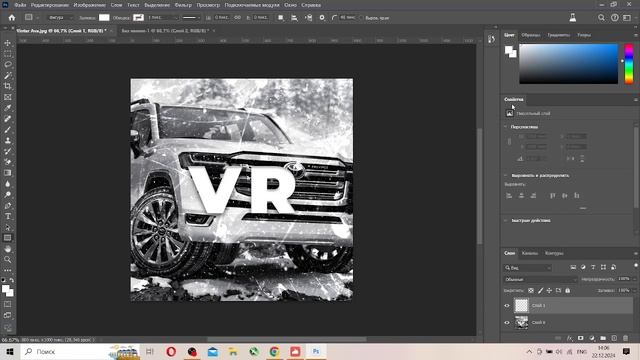Open the stroke line style dropdown
640x360 pixels.
pyautogui.click(x=191, y=18)
